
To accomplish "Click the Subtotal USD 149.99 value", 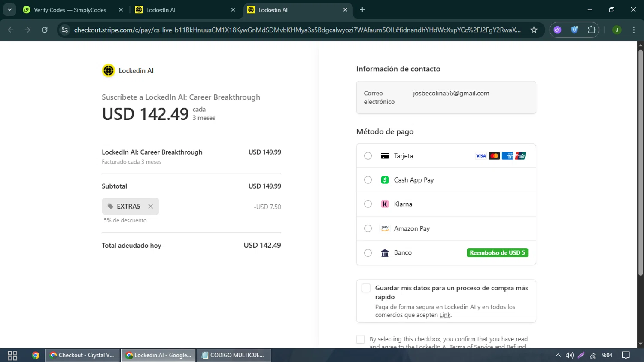I will point(265,186).
